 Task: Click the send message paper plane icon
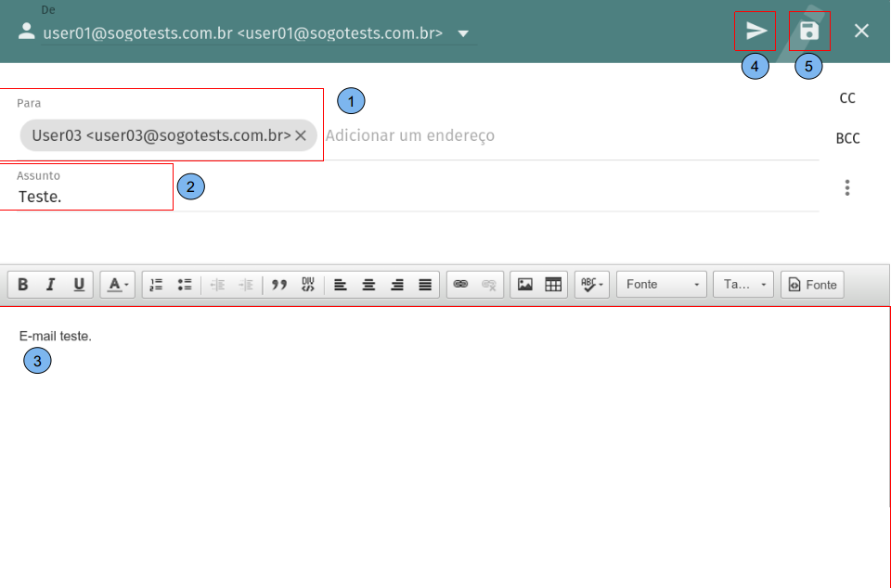[x=755, y=31]
